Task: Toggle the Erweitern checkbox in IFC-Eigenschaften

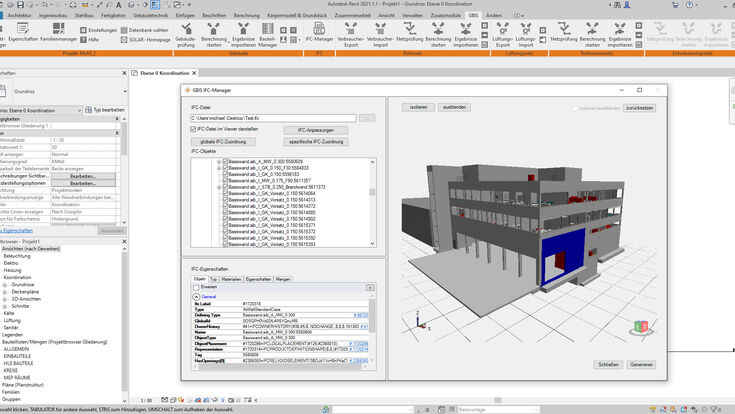Action: 196,287
